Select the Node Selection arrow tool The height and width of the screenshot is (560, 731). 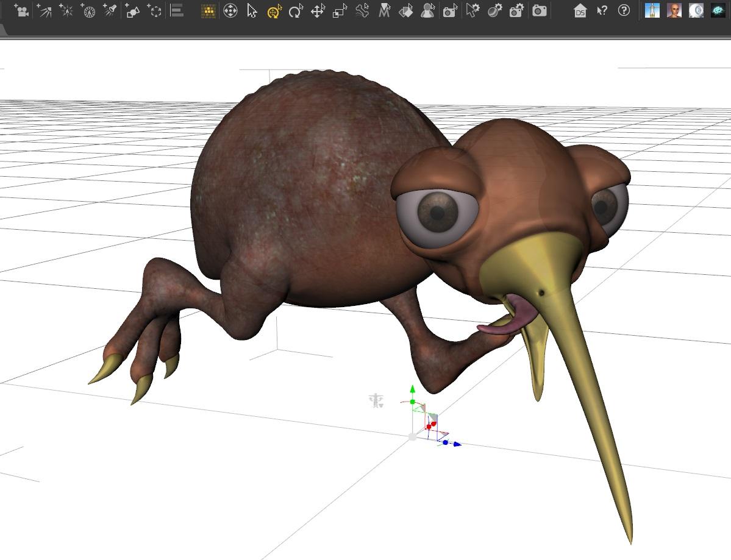pyautogui.click(x=252, y=10)
